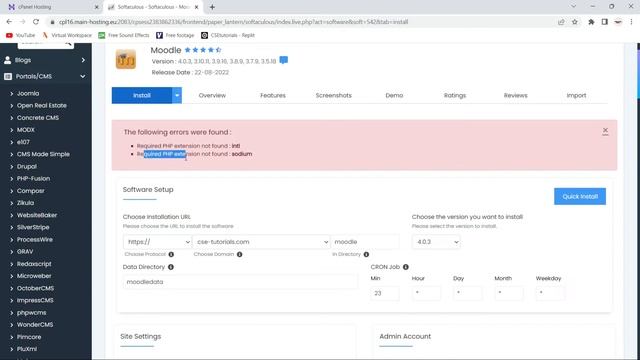Click Quick Install button
Image resolution: width=640 pixels, height=360 pixels.
pyautogui.click(x=580, y=196)
